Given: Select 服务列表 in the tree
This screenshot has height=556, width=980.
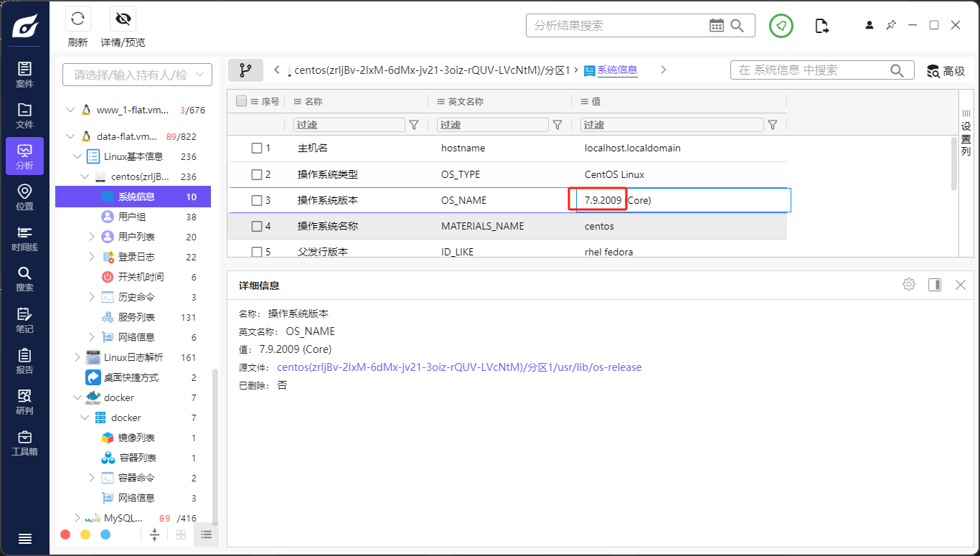Looking at the screenshot, I should (x=136, y=317).
